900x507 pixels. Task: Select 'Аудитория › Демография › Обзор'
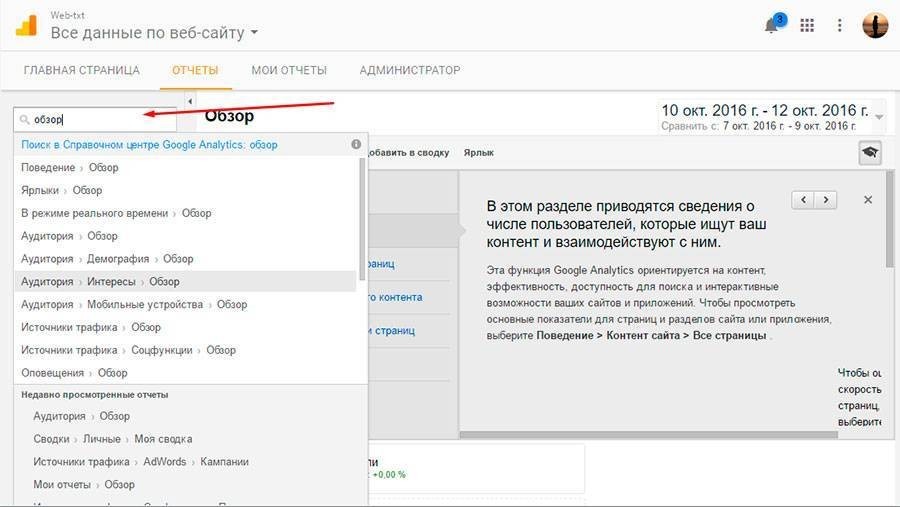pos(185,259)
